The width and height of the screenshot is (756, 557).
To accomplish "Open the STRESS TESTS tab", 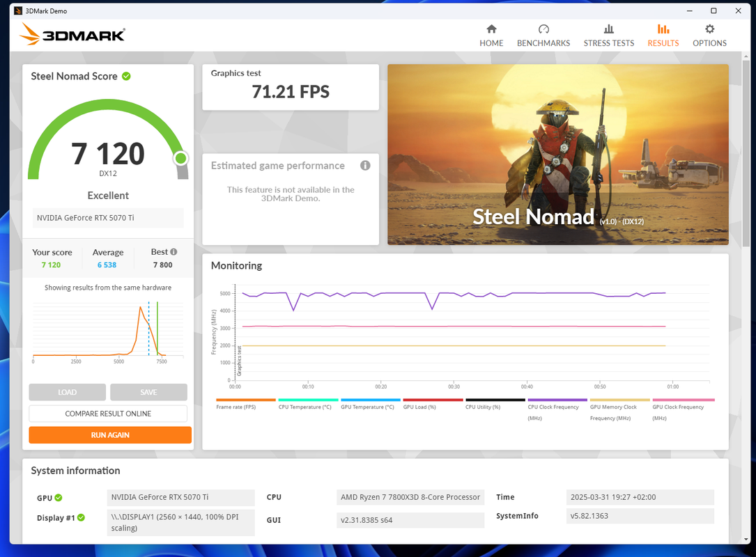I will tap(609, 36).
